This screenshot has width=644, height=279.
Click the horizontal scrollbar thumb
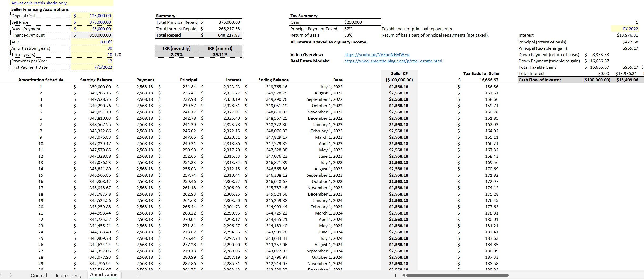coord(457,275)
